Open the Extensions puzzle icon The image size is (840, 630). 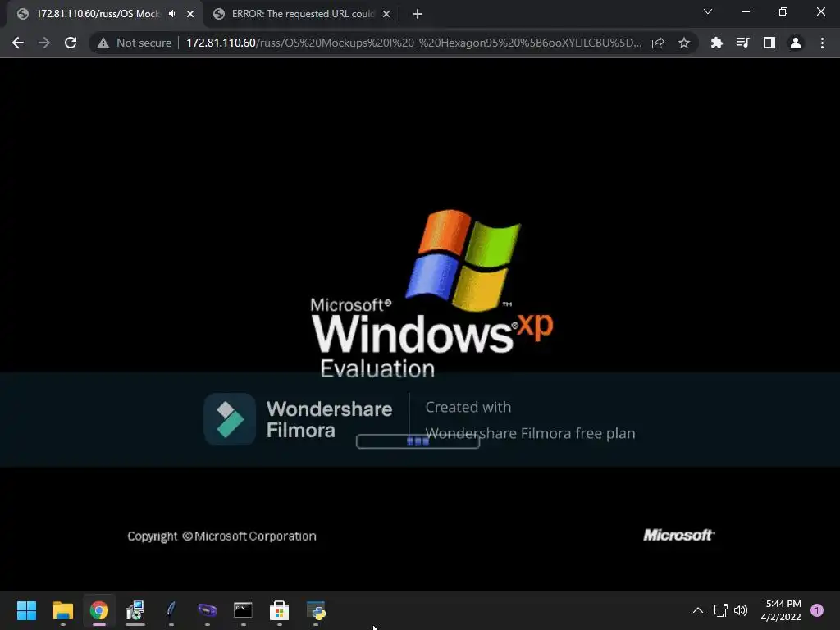(x=716, y=43)
